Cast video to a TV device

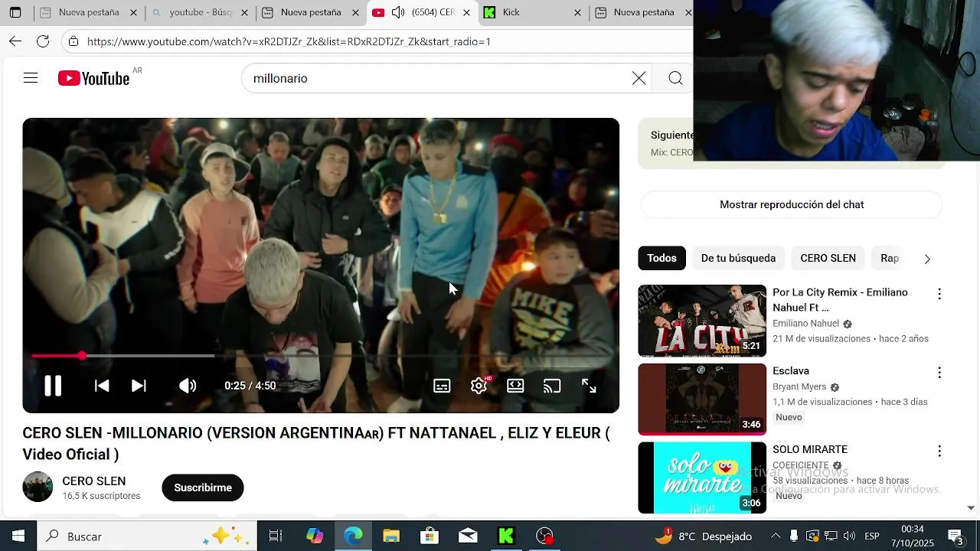click(x=552, y=386)
